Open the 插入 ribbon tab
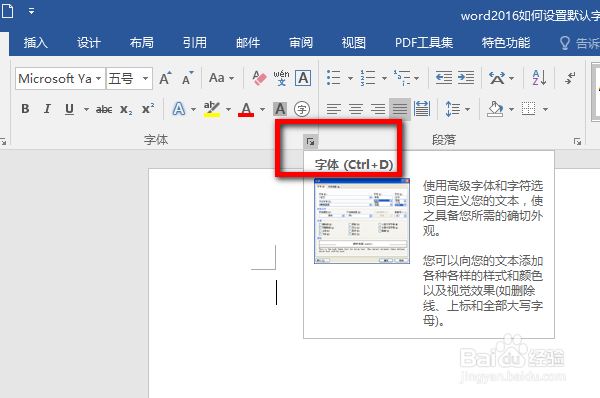 click(36, 42)
